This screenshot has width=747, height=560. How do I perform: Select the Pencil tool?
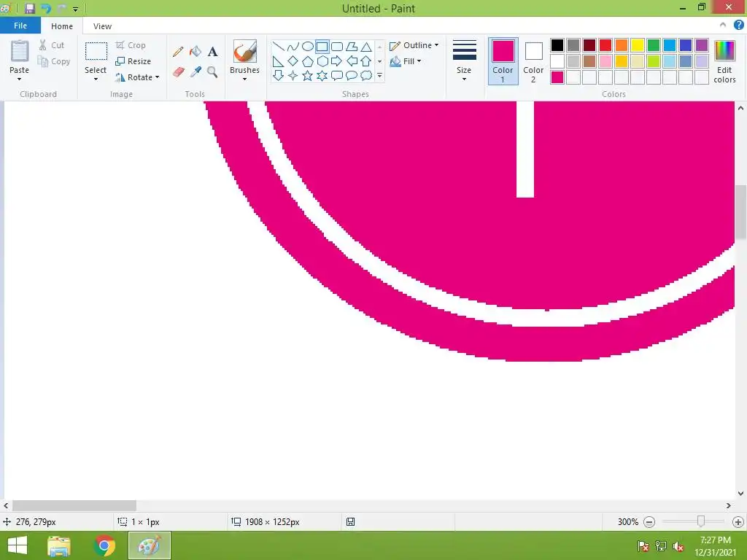click(x=178, y=52)
